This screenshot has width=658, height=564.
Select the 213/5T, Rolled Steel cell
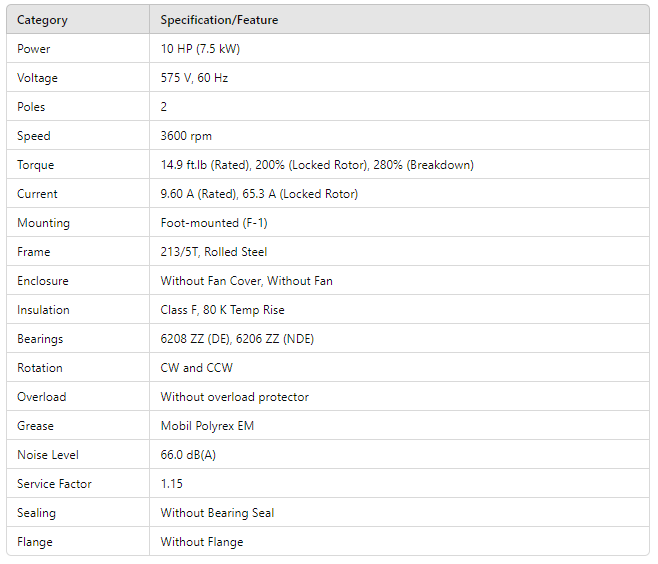click(214, 252)
